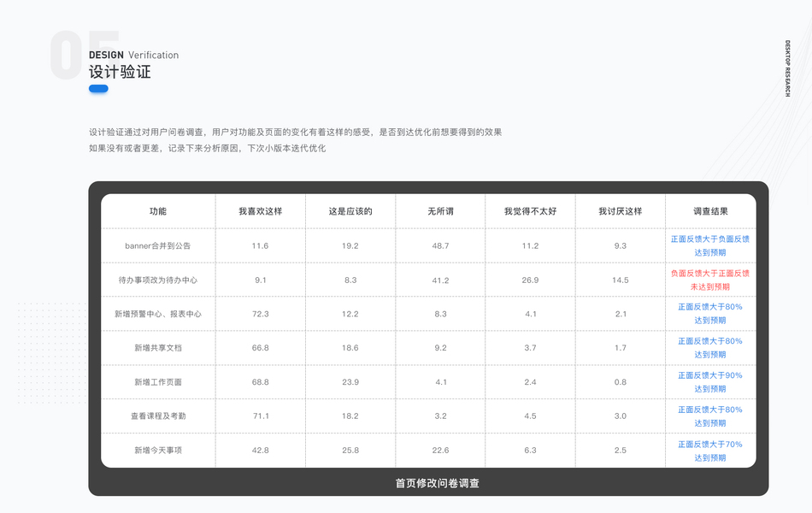Select the "新增共享文档" row label
Image resolution: width=812 pixels, height=513 pixels.
tap(158, 348)
